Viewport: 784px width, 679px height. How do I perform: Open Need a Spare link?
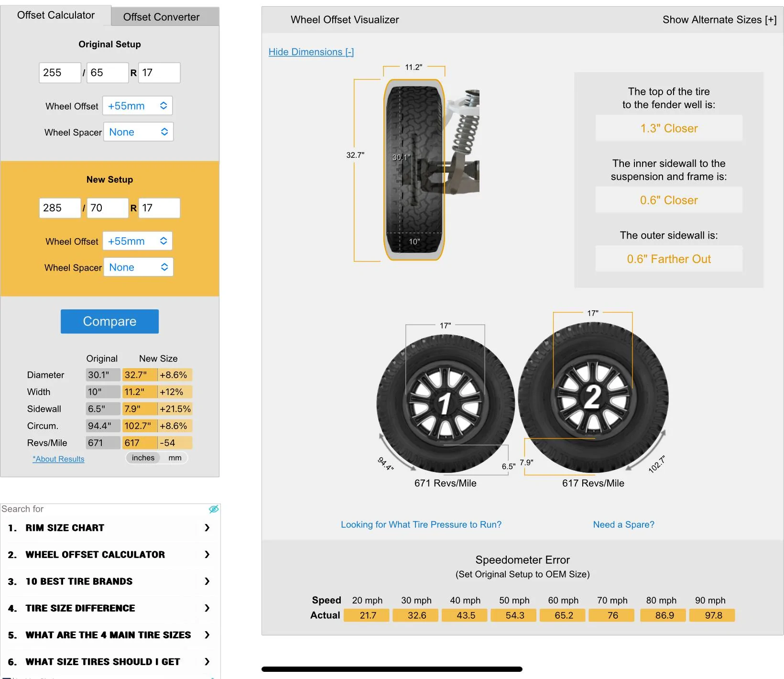(x=623, y=525)
